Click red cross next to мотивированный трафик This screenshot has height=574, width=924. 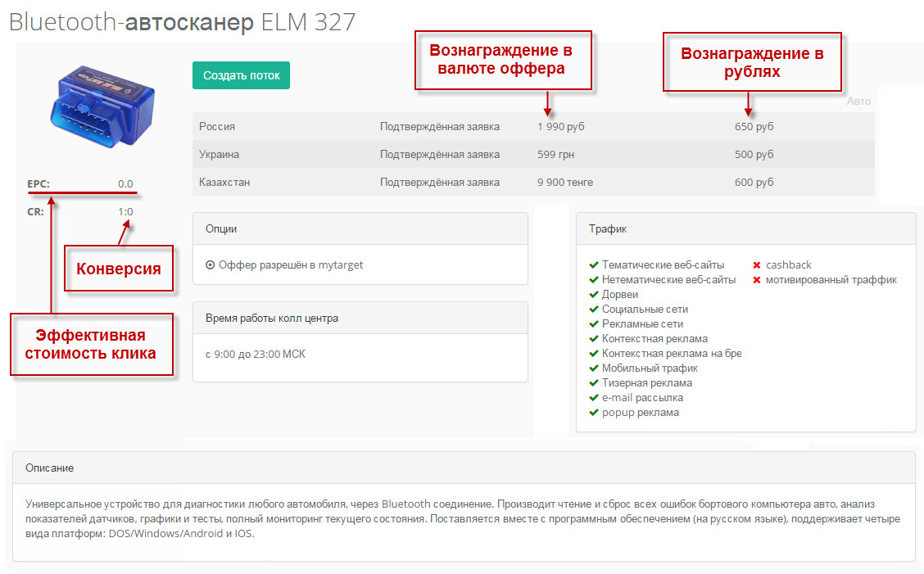pos(757,280)
